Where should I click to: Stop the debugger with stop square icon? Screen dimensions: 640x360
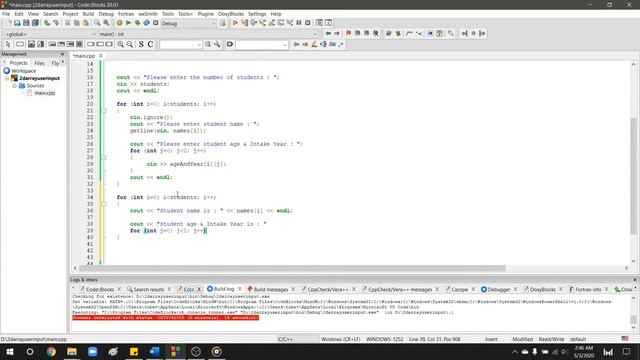[308, 23]
